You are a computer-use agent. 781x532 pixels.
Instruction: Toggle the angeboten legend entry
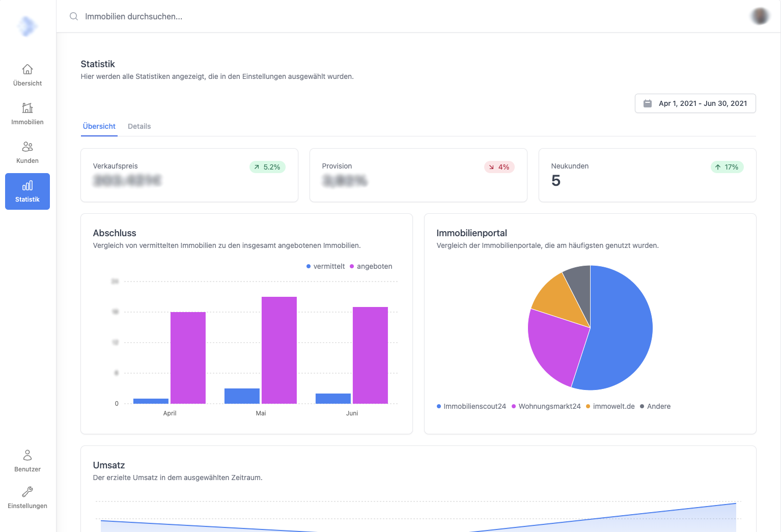(371, 266)
